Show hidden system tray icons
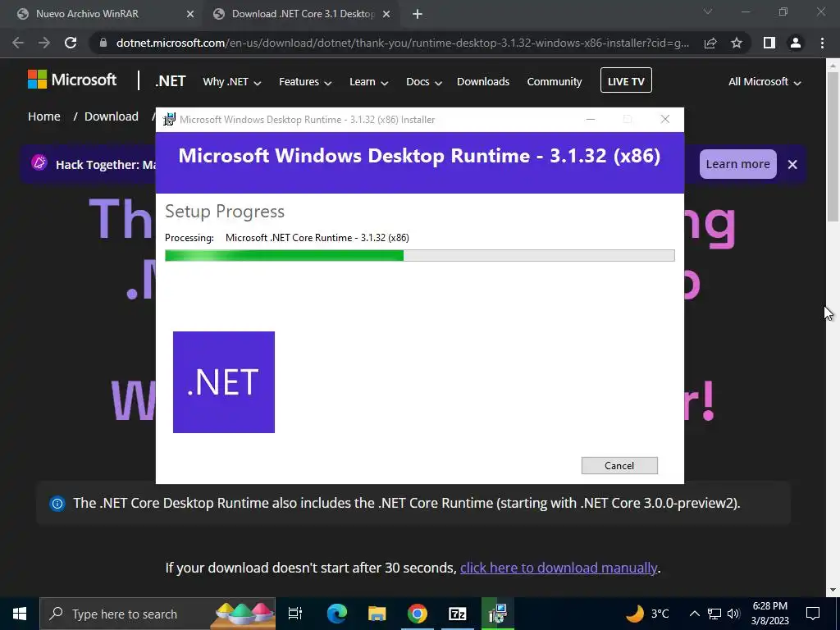Image resolution: width=840 pixels, height=630 pixels. pyautogui.click(x=694, y=614)
